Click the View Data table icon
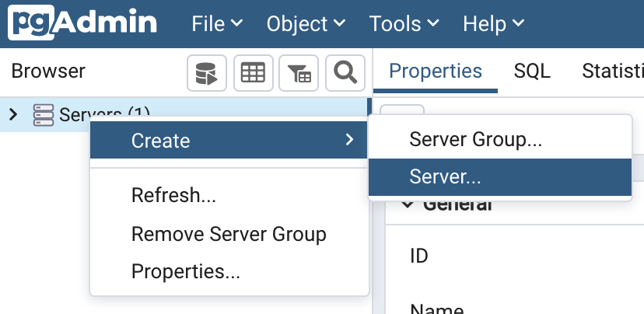This screenshot has width=644, height=314. click(x=253, y=74)
